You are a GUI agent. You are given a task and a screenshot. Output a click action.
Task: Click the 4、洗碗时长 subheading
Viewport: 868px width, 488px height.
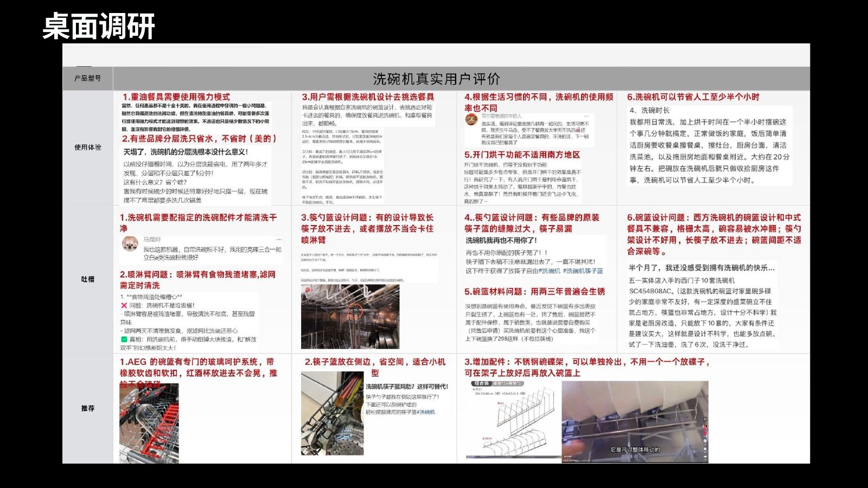click(650, 110)
